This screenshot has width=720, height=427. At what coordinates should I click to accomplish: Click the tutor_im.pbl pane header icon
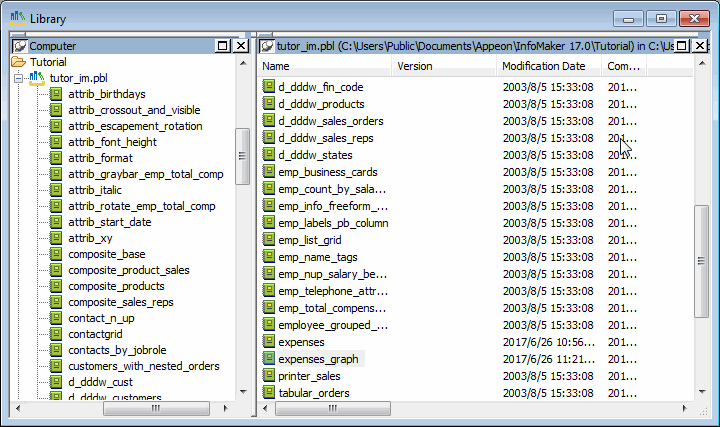click(267, 46)
